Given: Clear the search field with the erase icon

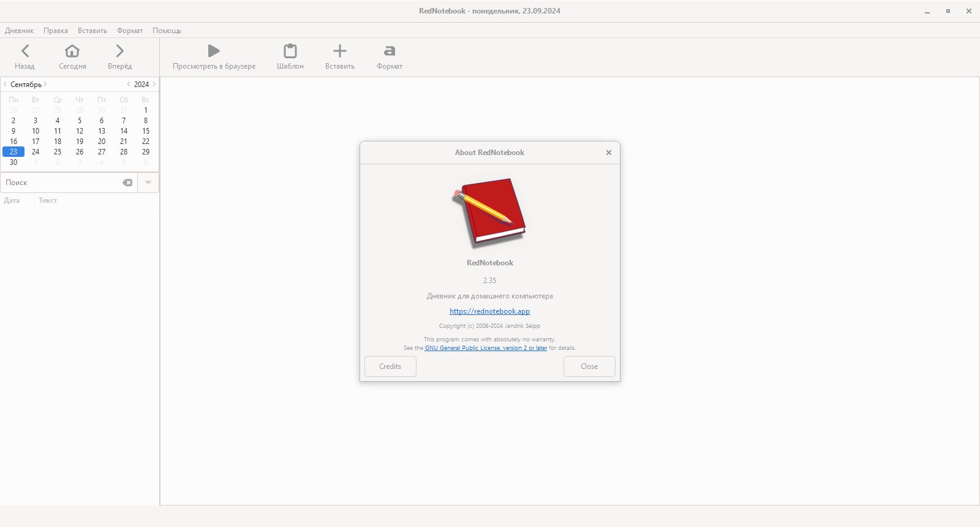Looking at the screenshot, I should point(127,183).
